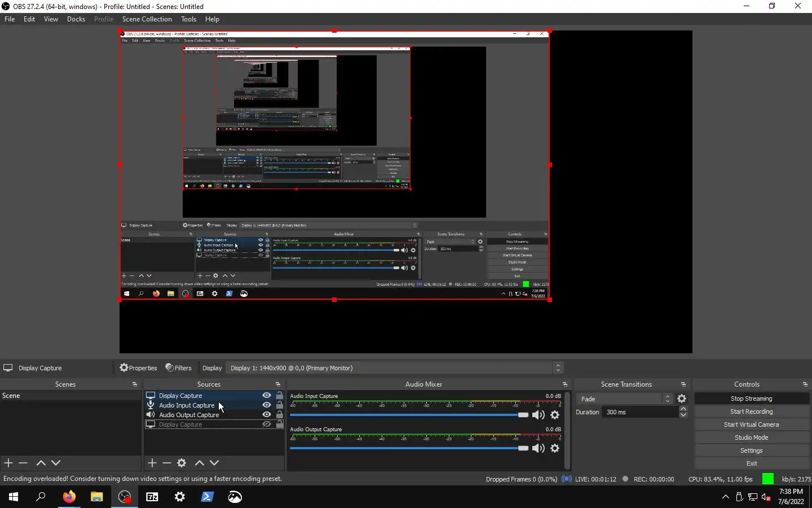Open Audio Input Capture mixer settings gear
This screenshot has width=812, height=508.
click(555, 415)
